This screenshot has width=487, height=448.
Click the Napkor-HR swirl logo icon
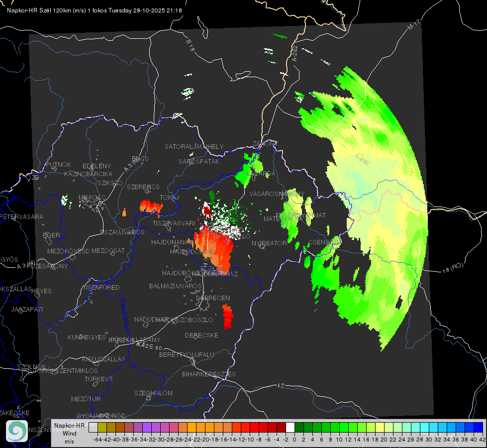(x=17, y=431)
